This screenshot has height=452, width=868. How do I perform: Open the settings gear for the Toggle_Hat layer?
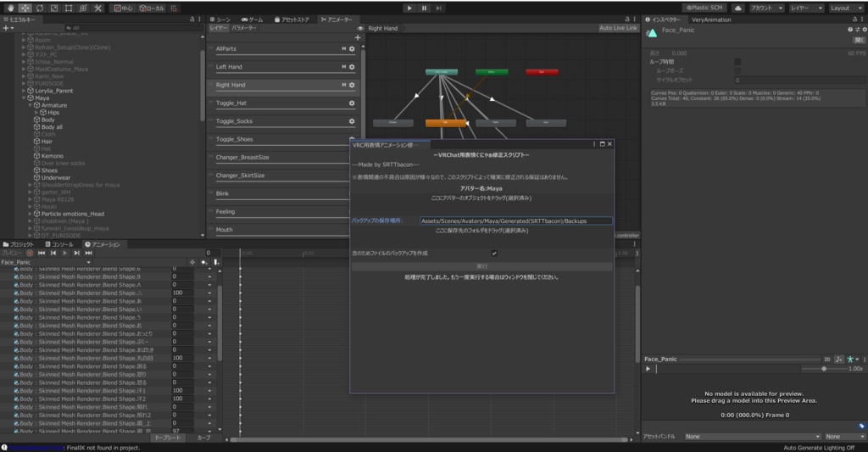coord(352,103)
